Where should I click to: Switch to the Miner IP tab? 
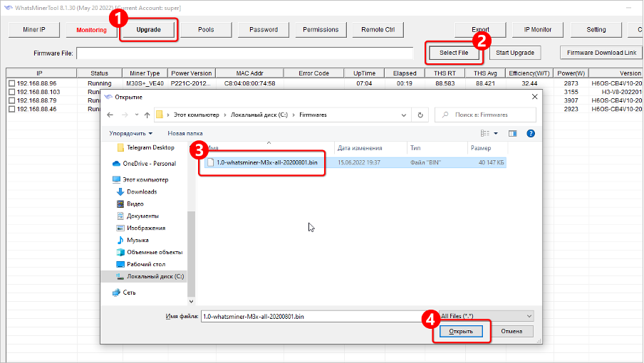coord(34,29)
